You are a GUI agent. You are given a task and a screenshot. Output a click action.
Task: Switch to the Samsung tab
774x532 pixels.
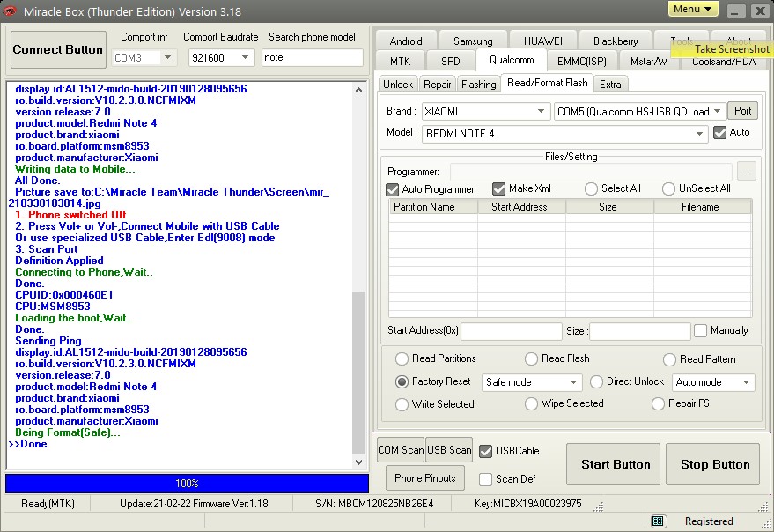pyautogui.click(x=473, y=41)
